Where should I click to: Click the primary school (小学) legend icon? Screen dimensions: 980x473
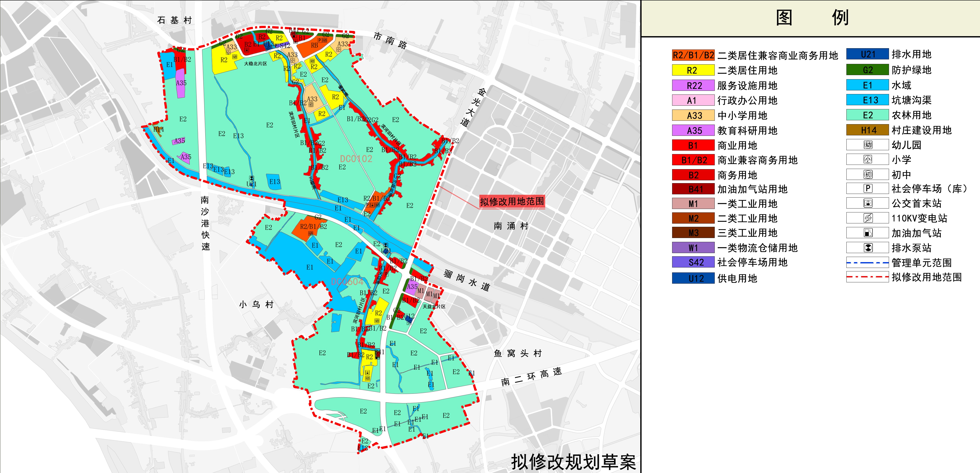pyautogui.click(x=868, y=159)
